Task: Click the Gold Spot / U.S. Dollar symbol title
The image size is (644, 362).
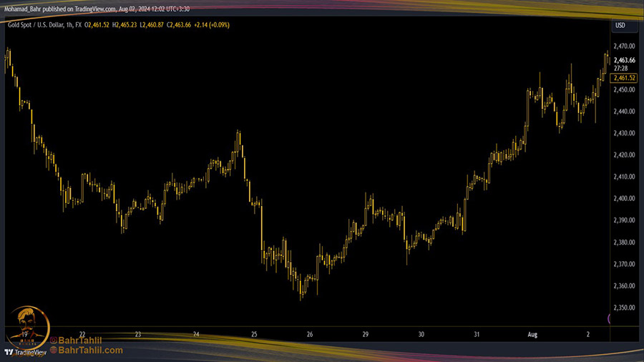Action: pyautogui.click(x=33, y=25)
